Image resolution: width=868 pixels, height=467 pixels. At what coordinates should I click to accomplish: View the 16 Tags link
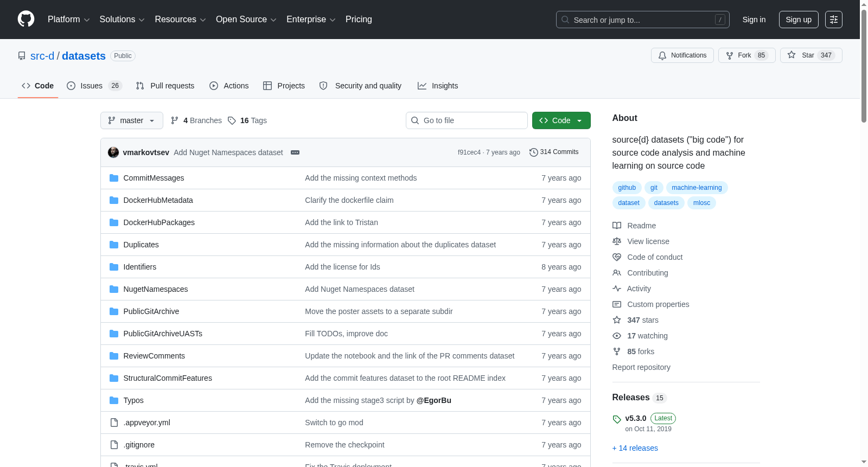(247, 120)
